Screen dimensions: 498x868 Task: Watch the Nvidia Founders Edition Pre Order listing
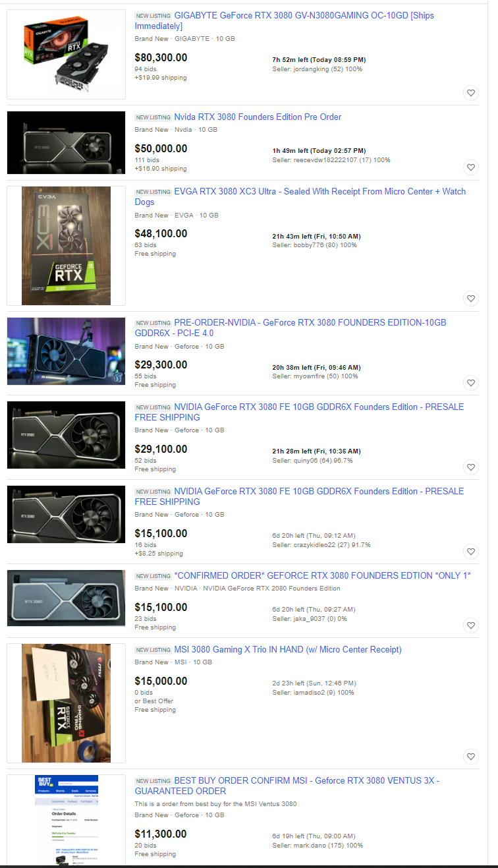point(470,167)
